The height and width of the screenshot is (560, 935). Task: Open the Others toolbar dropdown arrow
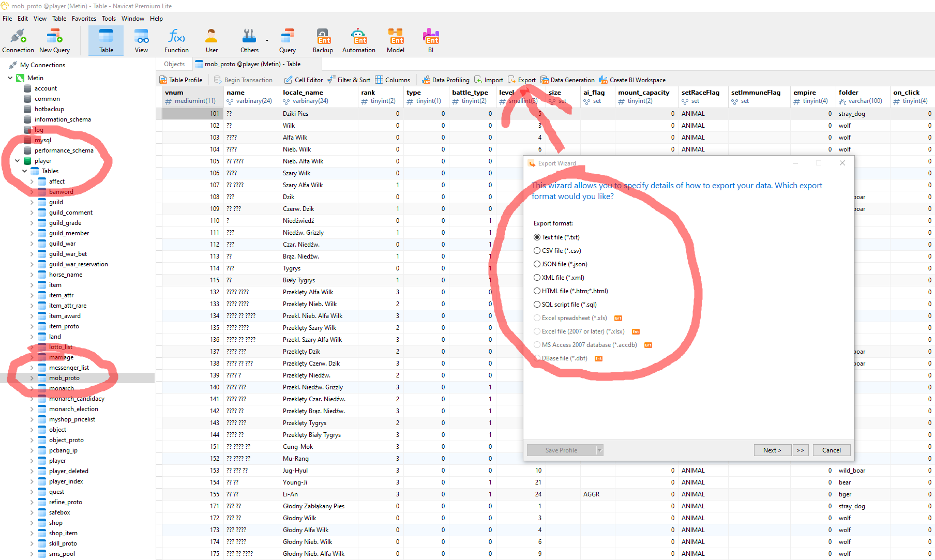(x=267, y=40)
